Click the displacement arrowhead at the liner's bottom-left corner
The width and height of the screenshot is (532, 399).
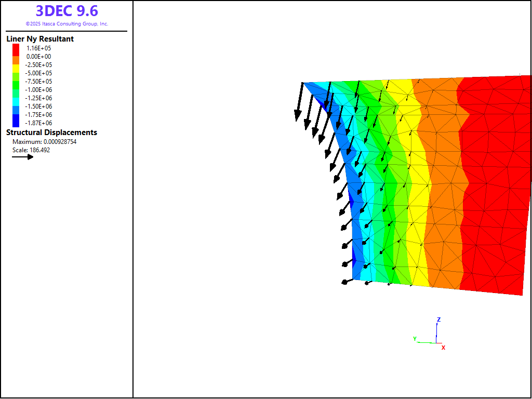coord(344,282)
